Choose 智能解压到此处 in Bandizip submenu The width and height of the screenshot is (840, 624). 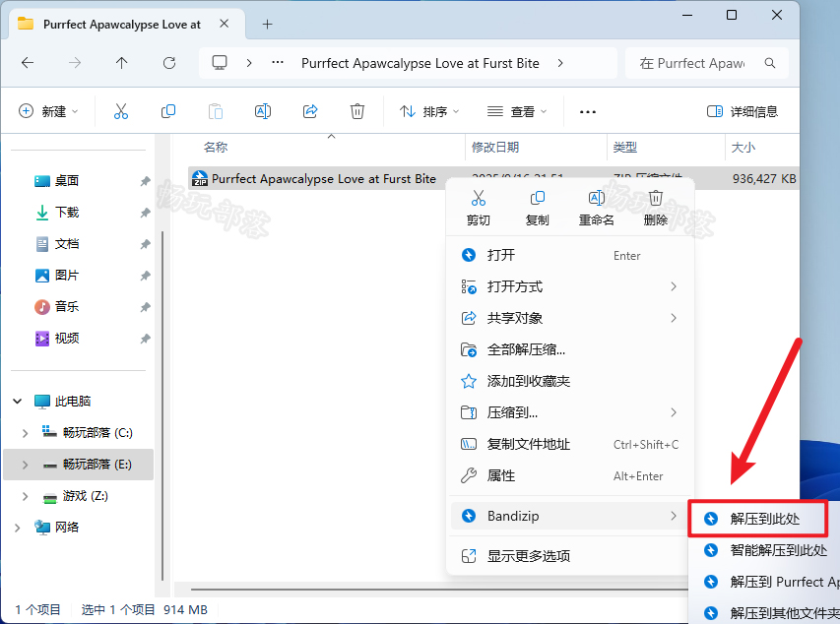[x=766, y=550]
